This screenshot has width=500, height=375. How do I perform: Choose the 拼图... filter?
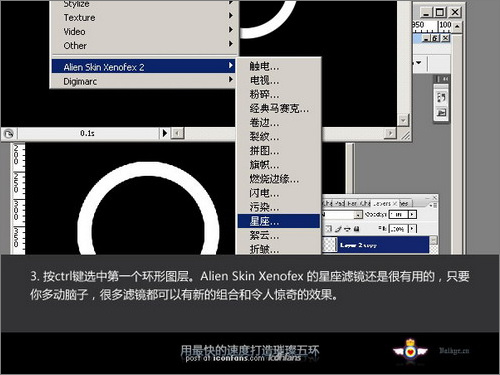[279, 151]
